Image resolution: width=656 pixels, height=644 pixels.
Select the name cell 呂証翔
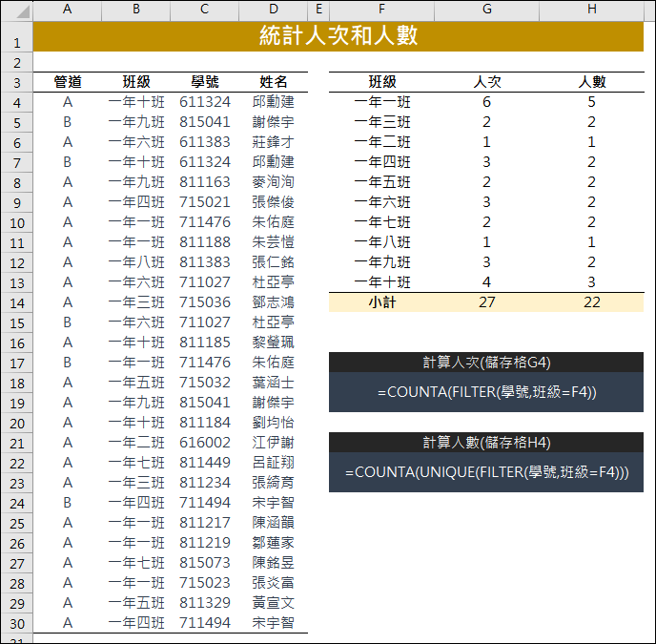pyautogui.click(x=274, y=463)
